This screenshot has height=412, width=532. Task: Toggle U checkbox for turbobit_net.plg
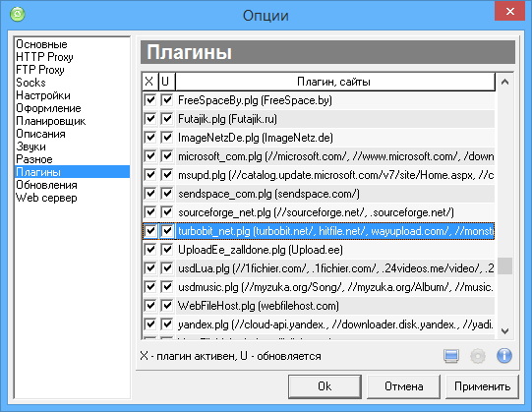coord(166,231)
